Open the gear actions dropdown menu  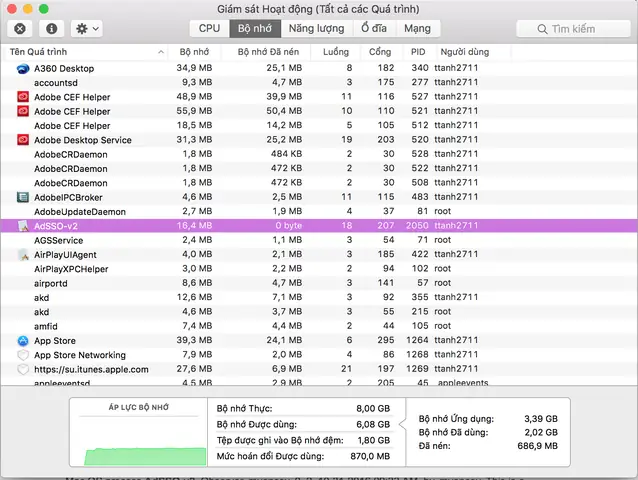87,28
